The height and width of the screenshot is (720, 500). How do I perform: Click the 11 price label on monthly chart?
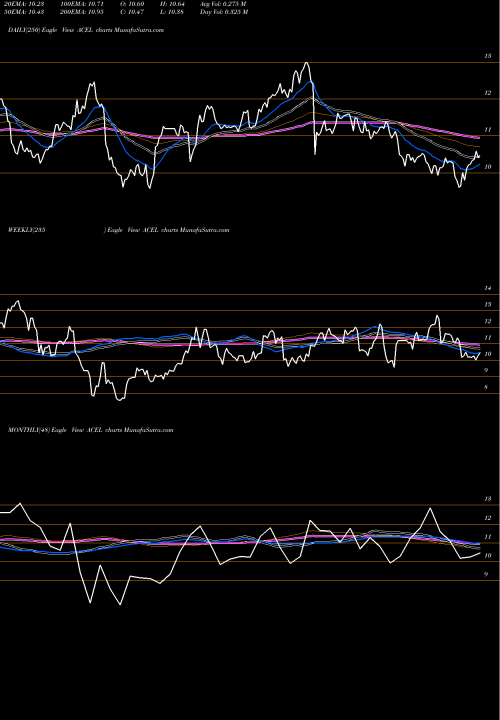coord(488,537)
